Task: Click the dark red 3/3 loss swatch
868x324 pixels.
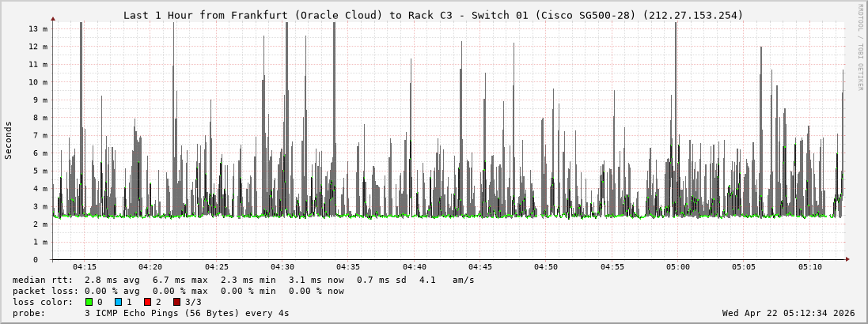Action: point(176,302)
